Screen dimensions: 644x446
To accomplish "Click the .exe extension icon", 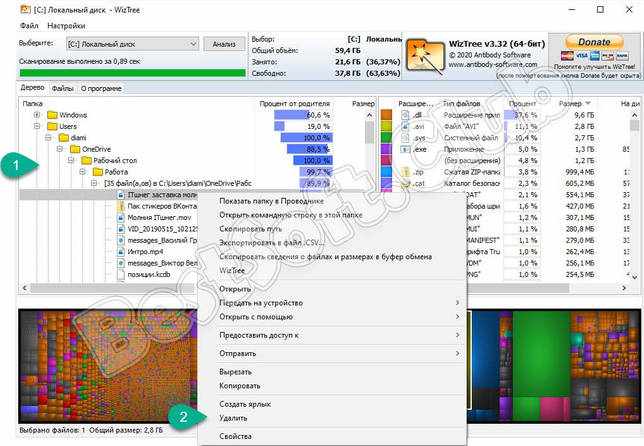I will coord(405,149).
